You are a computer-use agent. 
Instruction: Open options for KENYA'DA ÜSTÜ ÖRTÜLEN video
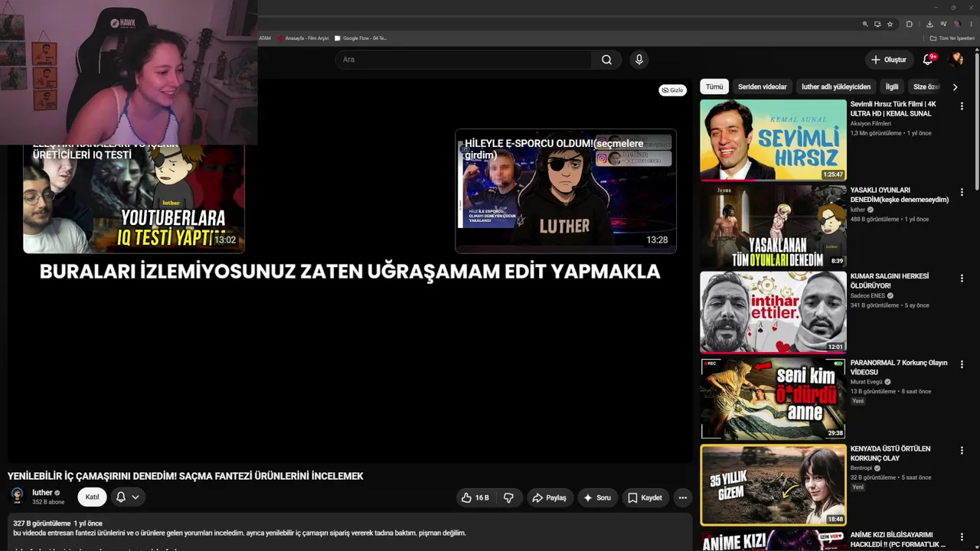coord(962,451)
